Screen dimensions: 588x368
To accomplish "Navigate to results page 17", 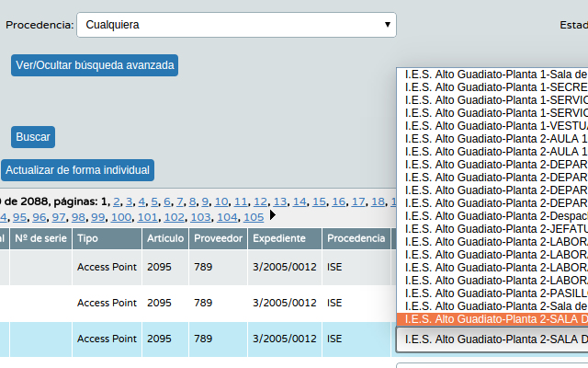I will (x=358, y=201).
